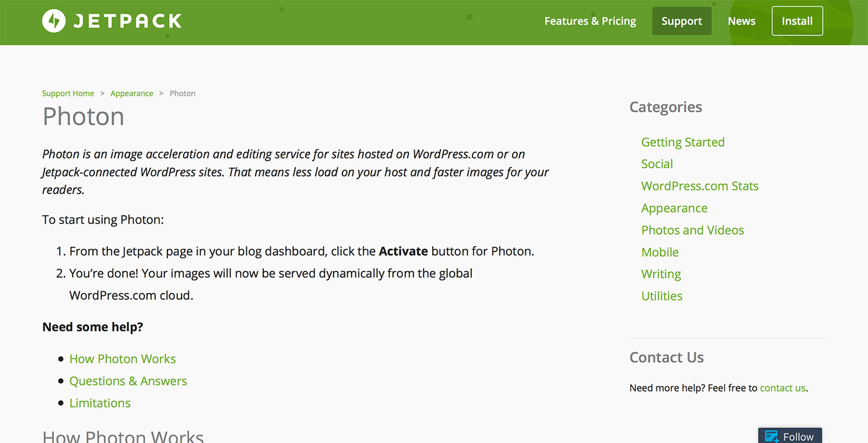Select the Utilities category
The width and height of the screenshot is (868, 443).
pyautogui.click(x=662, y=296)
